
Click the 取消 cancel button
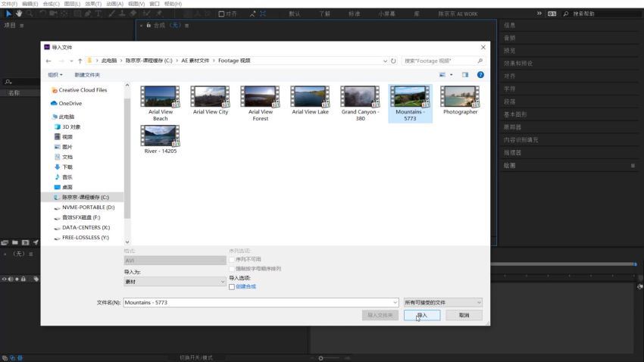tap(464, 315)
